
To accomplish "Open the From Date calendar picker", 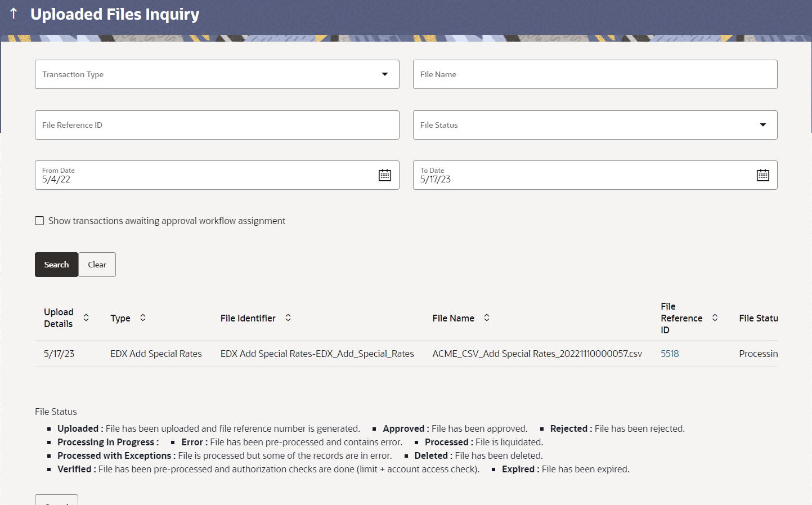I will (385, 175).
